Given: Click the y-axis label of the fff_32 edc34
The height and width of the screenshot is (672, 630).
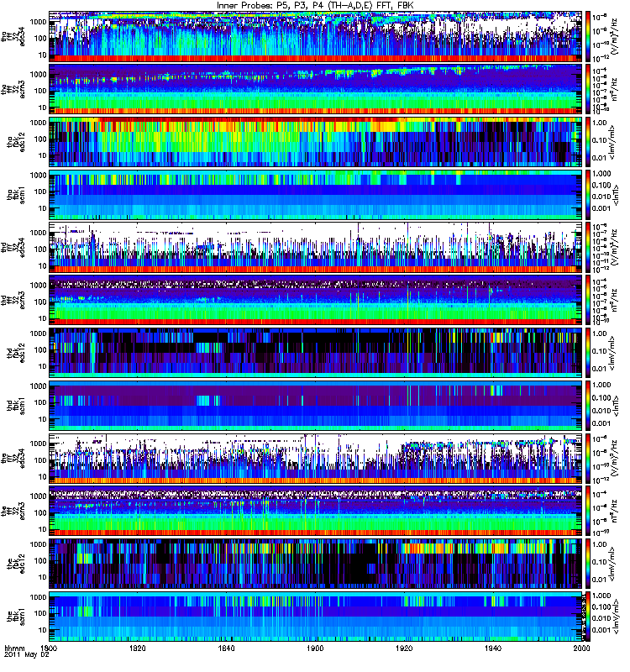Looking at the screenshot, I should 13,458.
